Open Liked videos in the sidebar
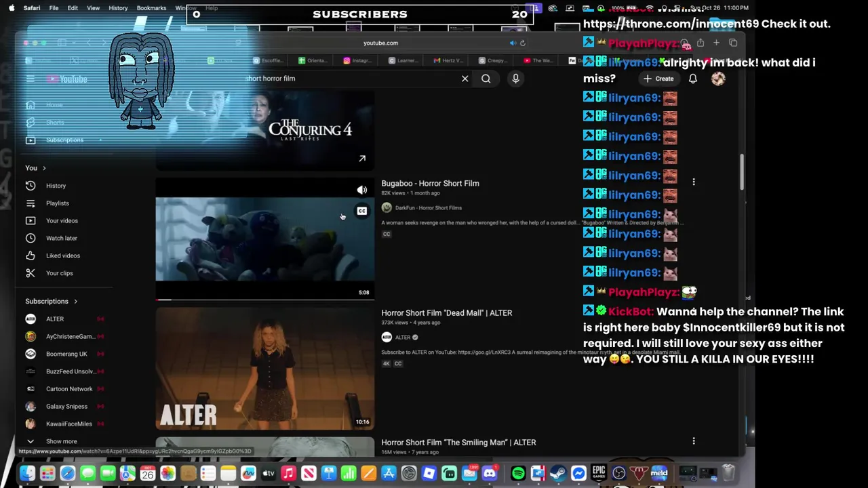Viewport: 868px width, 488px height. (x=62, y=256)
